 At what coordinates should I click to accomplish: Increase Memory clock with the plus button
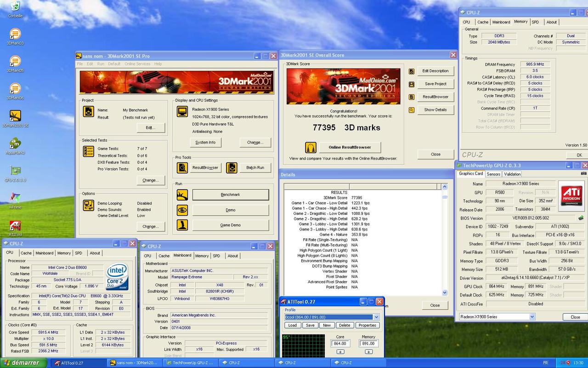tap(368, 352)
